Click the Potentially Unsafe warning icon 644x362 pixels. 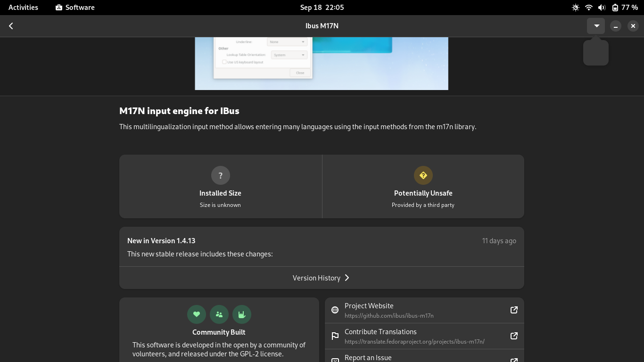(423, 175)
